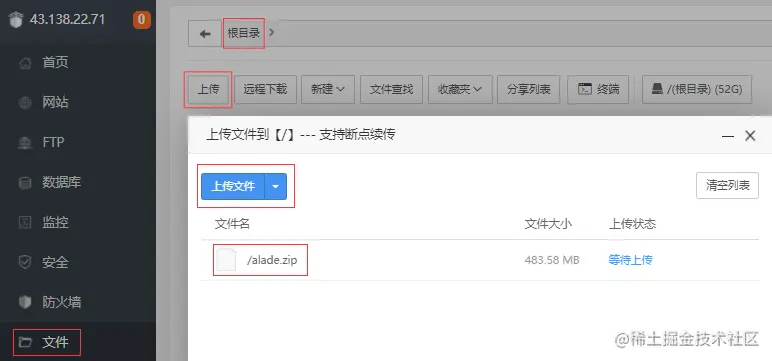Click the folder icon beside 文件
This screenshot has height=361, width=772.
[x=25, y=342]
